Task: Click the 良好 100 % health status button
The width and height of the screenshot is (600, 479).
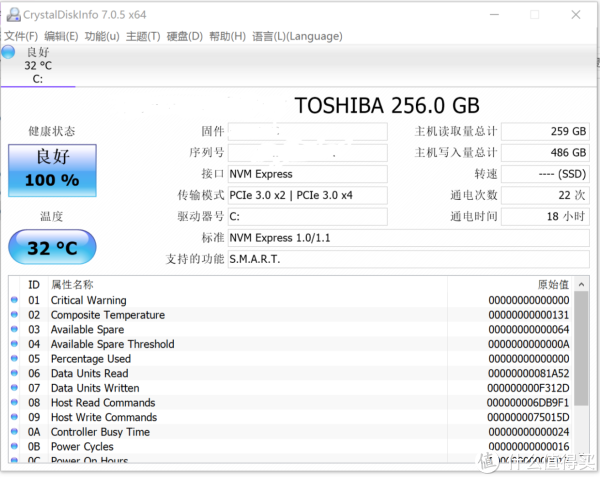Action: click(52, 170)
